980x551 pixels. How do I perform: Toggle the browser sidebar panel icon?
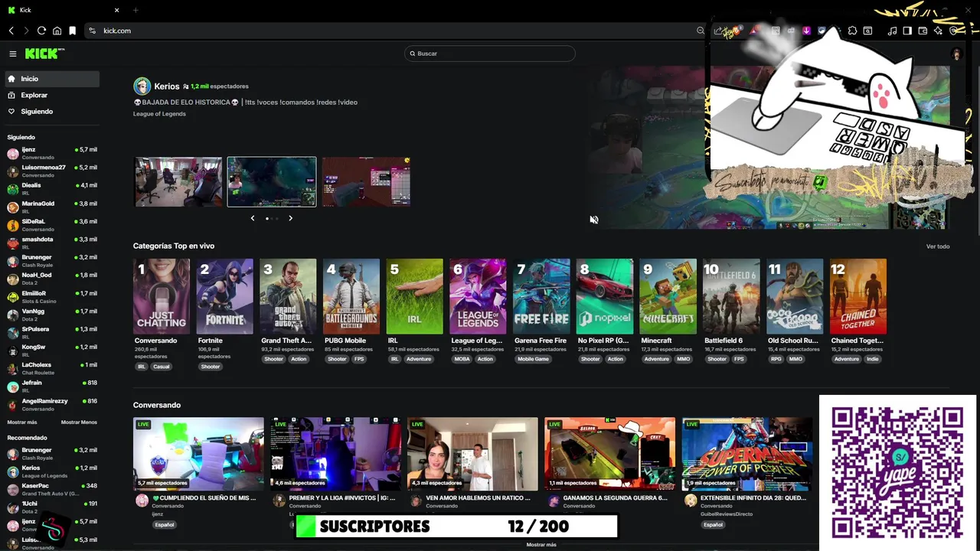coord(907,31)
